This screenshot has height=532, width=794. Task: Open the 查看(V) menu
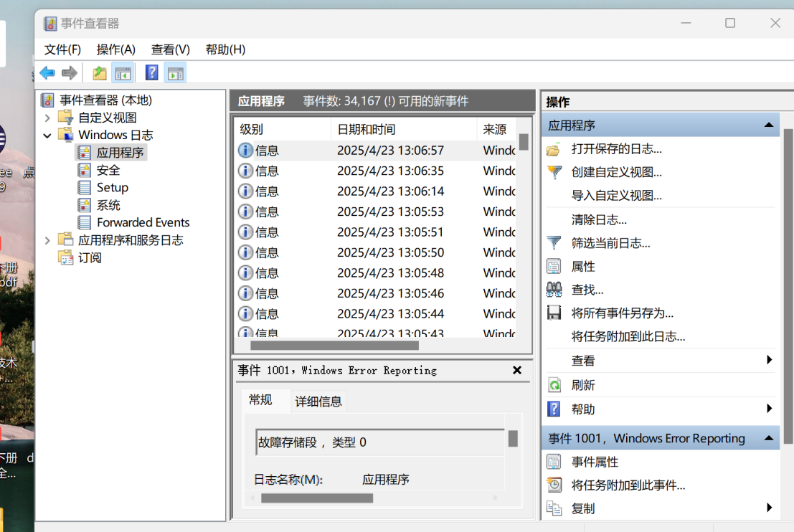(x=171, y=49)
